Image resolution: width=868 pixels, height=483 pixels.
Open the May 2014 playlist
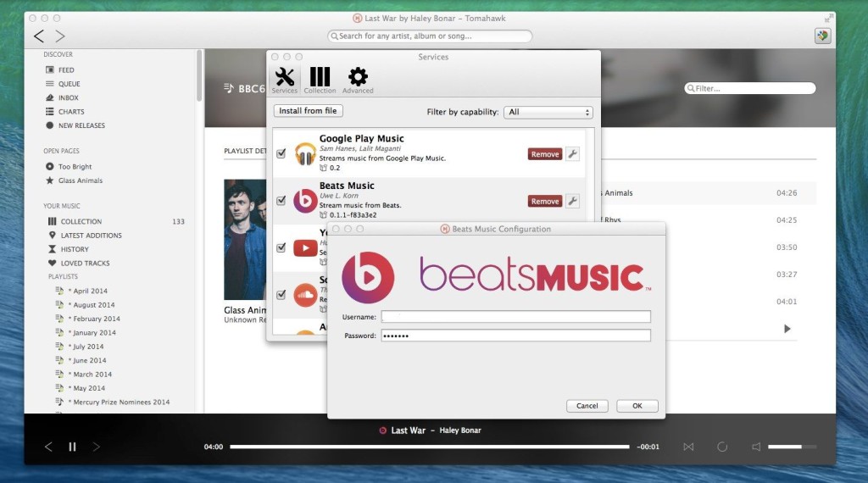click(x=88, y=388)
